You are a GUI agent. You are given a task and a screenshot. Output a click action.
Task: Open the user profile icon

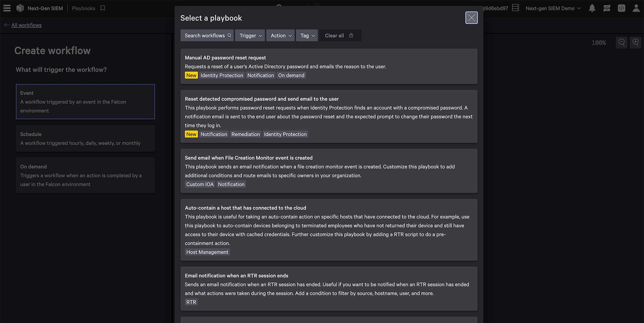pyautogui.click(x=636, y=8)
